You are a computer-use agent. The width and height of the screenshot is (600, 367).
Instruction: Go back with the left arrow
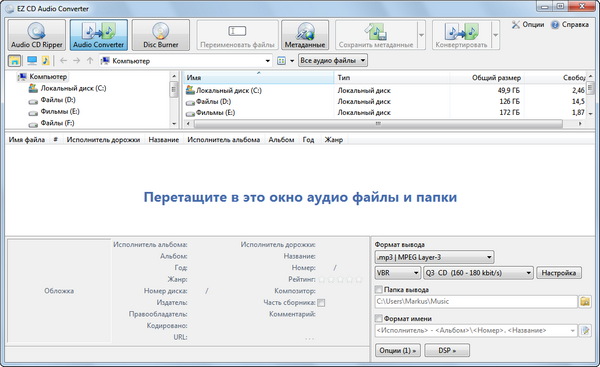point(64,60)
